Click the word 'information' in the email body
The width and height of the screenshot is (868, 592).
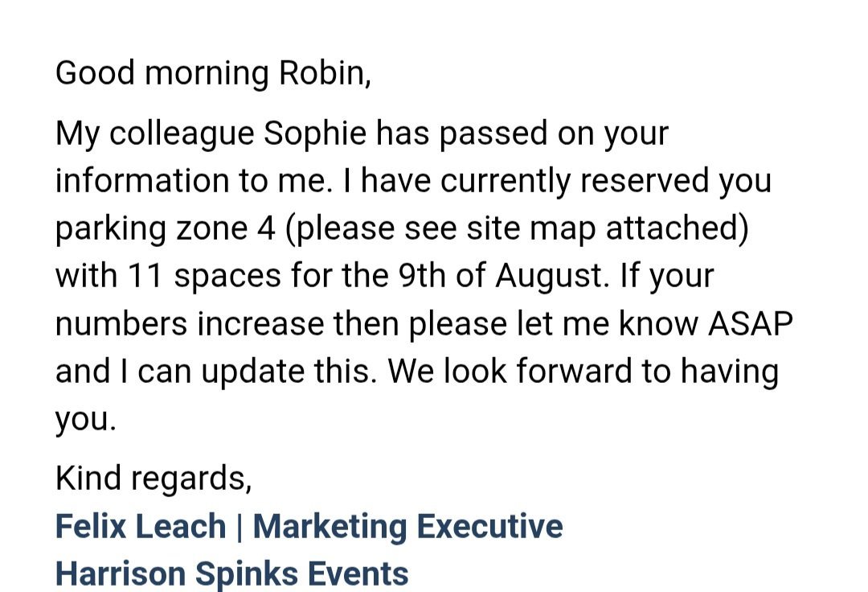pos(142,180)
